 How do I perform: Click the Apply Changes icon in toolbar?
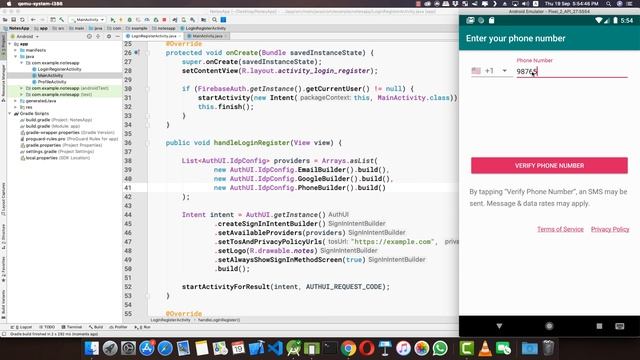point(121,20)
